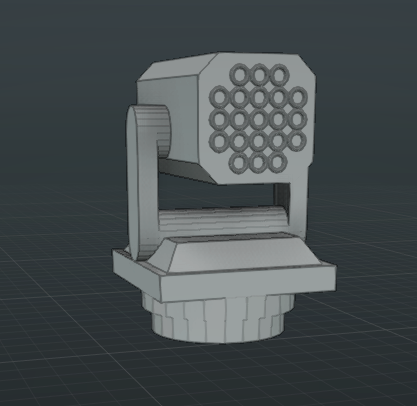
Task: Click the leftmost ring in the second row
Action: [219, 97]
